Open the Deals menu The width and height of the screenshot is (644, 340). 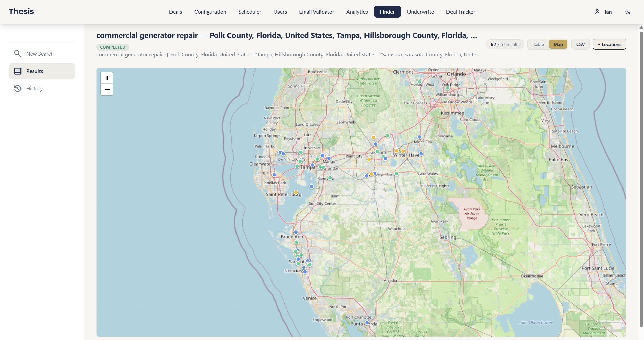tap(175, 12)
